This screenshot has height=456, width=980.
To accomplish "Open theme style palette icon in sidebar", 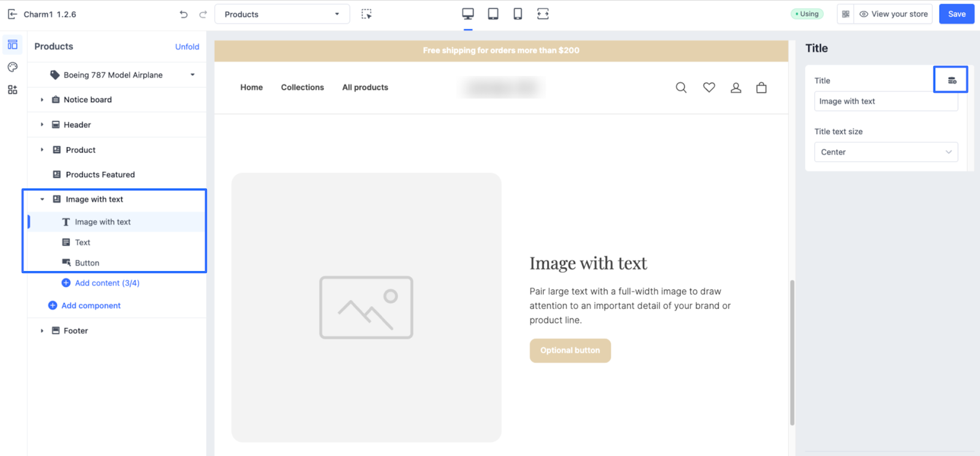I will [12, 67].
